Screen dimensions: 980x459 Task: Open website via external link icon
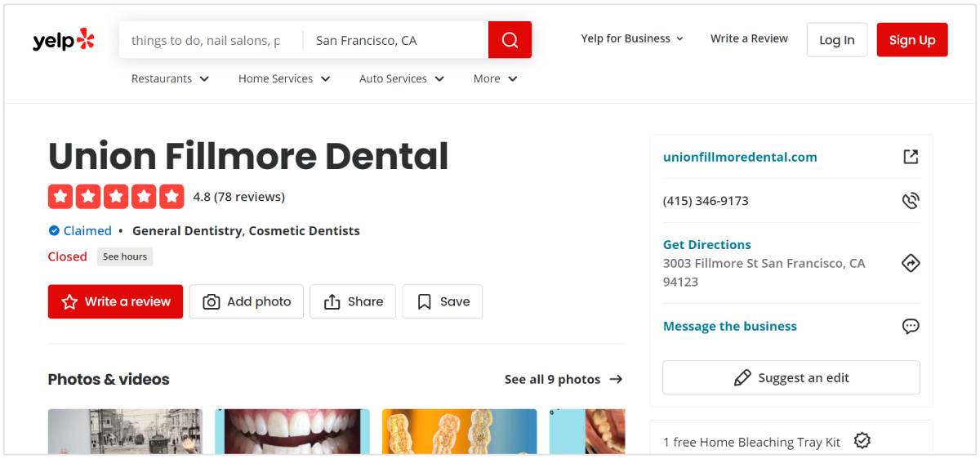tap(911, 157)
